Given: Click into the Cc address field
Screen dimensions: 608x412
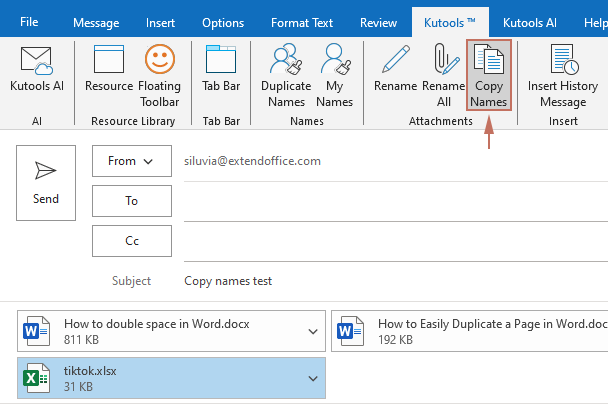Looking at the screenshot, I should click(x=396, y=241).
